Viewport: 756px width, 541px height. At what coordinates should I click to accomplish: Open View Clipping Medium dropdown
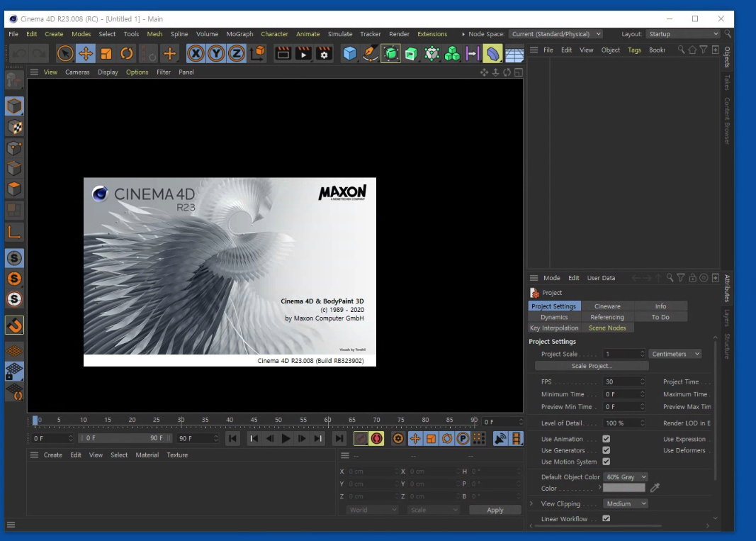tap(626, 503)
